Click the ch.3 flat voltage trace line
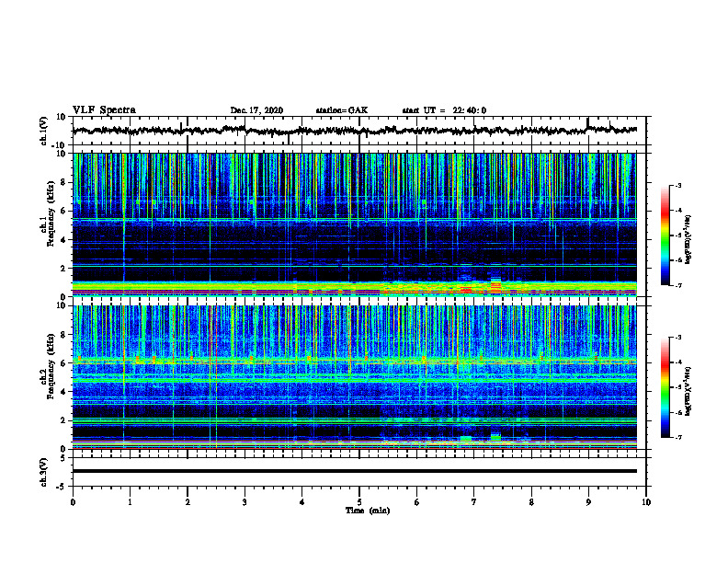Screen dimensions: 728x563 point(354,471)
